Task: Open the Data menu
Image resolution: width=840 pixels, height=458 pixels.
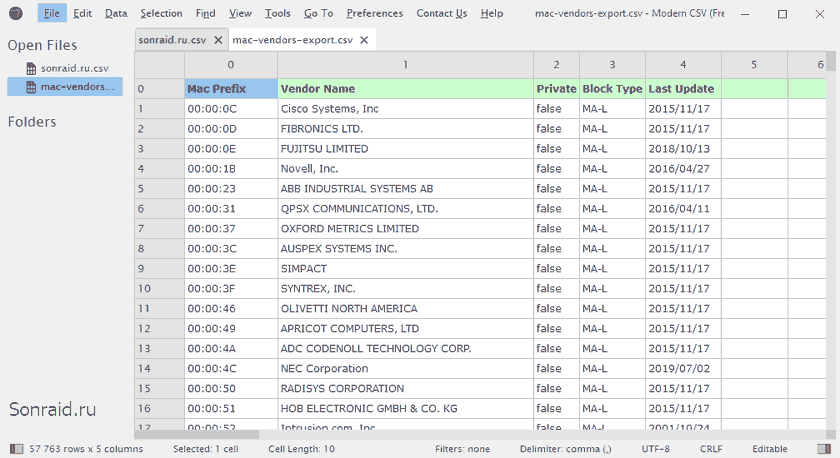Action: point(116,13)
